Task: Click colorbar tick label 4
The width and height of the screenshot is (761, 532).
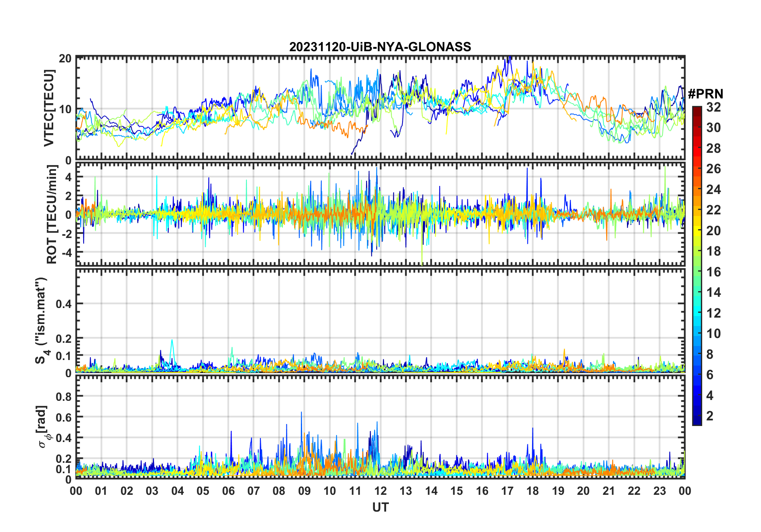Action: tap(710, 396)
